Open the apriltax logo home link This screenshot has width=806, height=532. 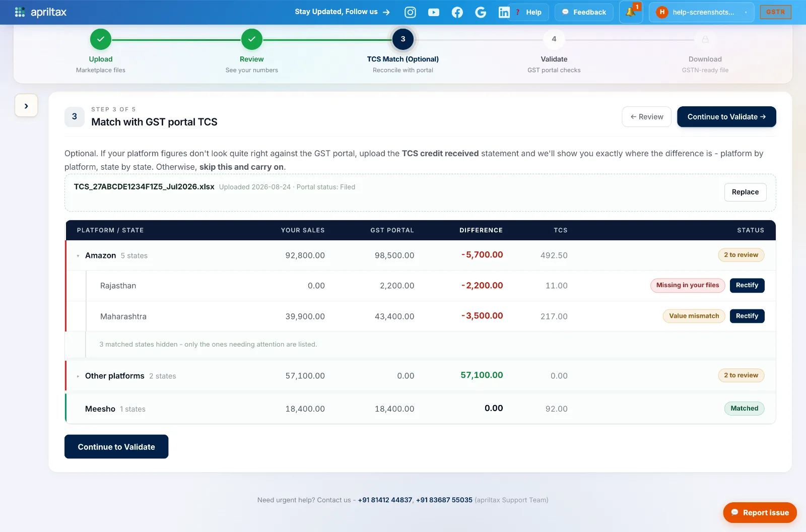[41, 12]
